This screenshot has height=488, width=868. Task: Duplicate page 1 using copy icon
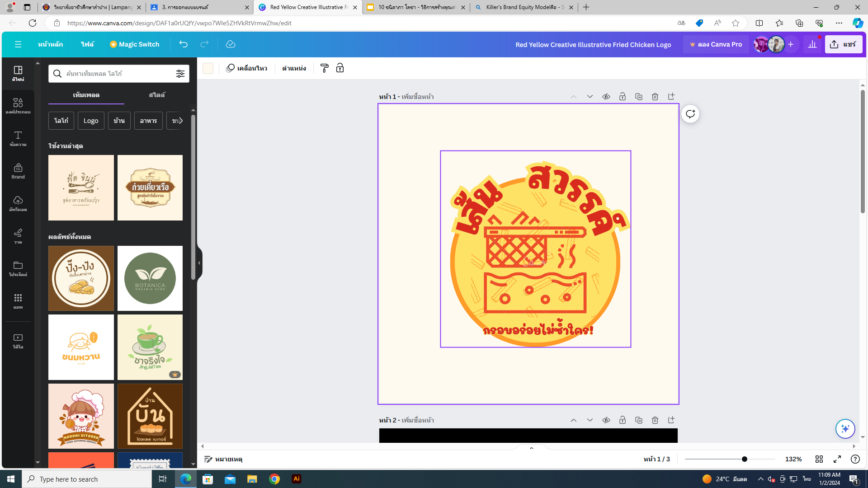[638, 97]
